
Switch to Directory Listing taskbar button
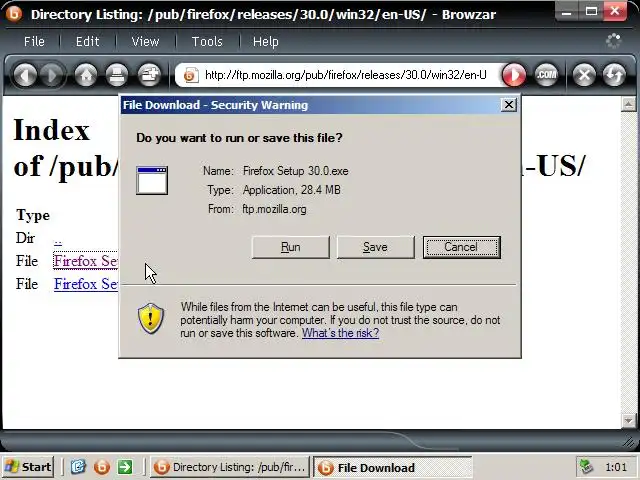(x=230, y=467)
